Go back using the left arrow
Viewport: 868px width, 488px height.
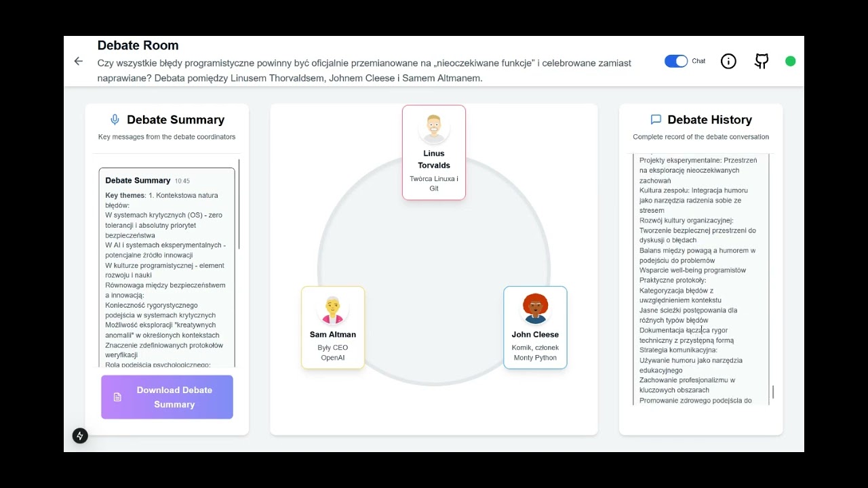79,61
